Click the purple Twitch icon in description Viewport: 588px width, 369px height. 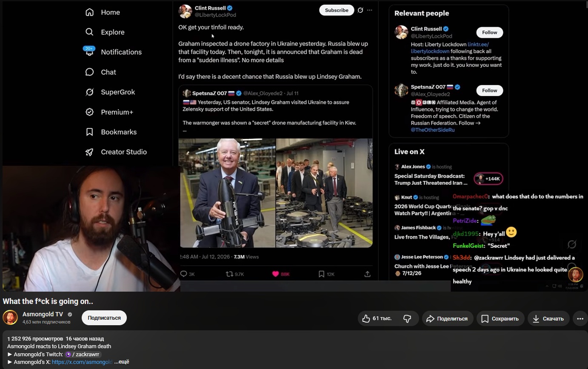click(68, 354)
